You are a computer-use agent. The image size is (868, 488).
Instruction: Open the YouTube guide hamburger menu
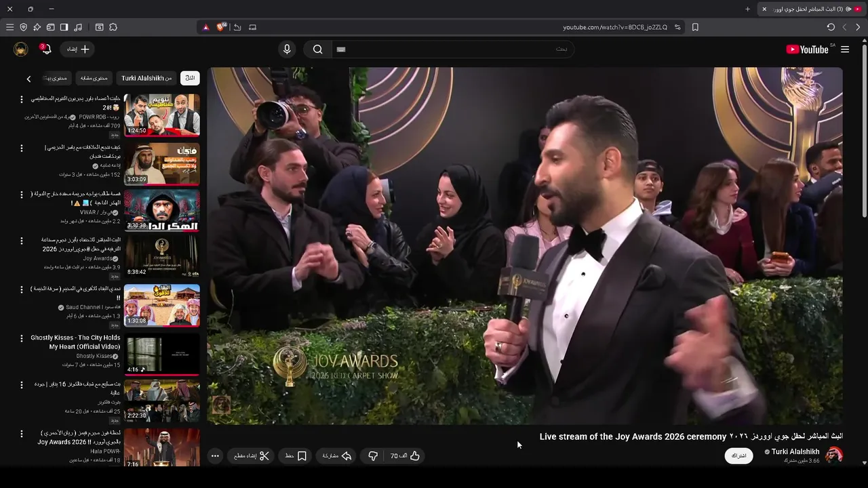pyautogui.click(x=845, y=49)
